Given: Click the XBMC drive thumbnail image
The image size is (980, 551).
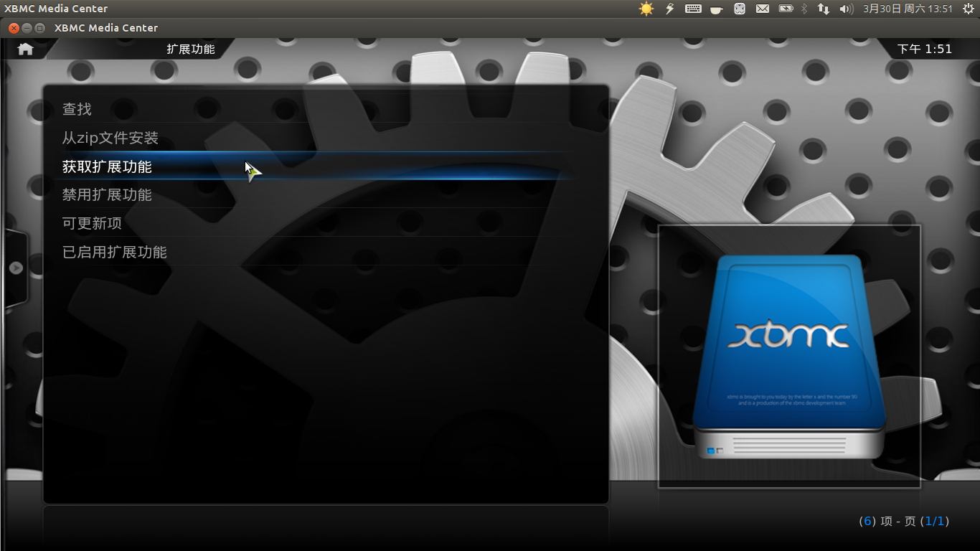Looking at the screenshot, I should tap(789, 357).
